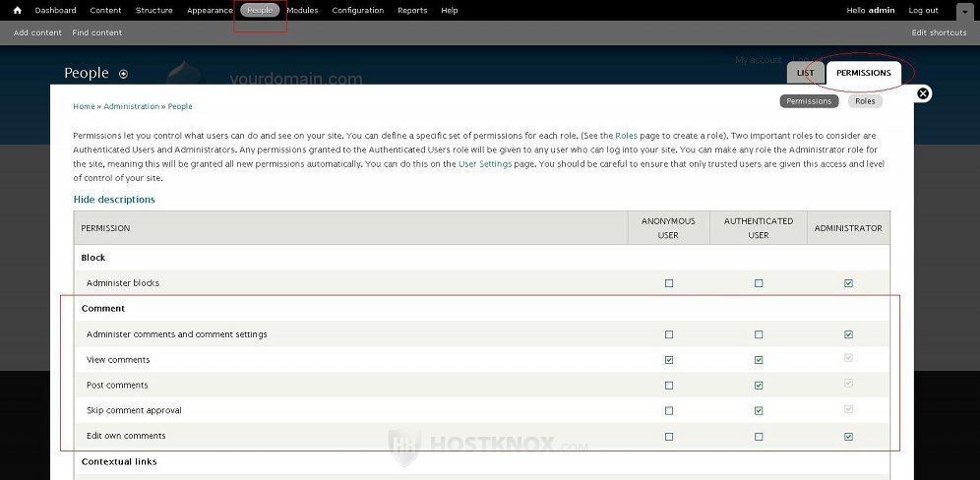Uncheck Post comments for authenticated user
Viewport: 980px width, 480px height.
759,386
